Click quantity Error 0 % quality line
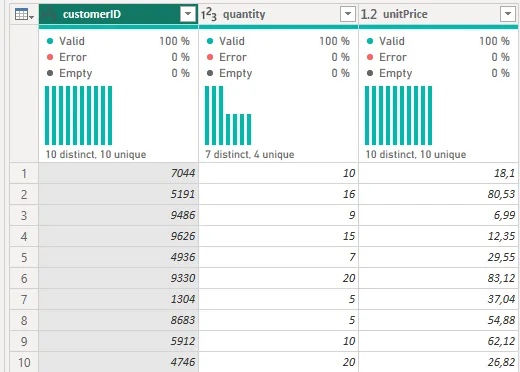This screenshot has width=520, height=372. click(278, 57)
